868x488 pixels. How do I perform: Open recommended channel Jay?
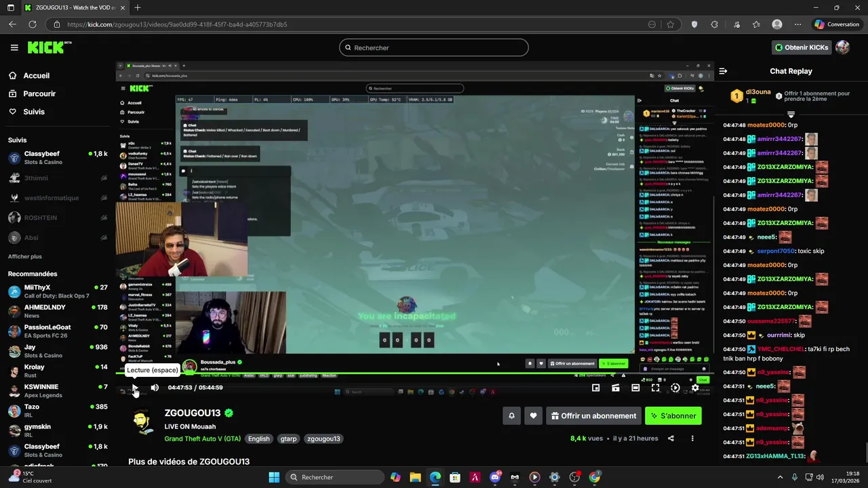(58, 351)
